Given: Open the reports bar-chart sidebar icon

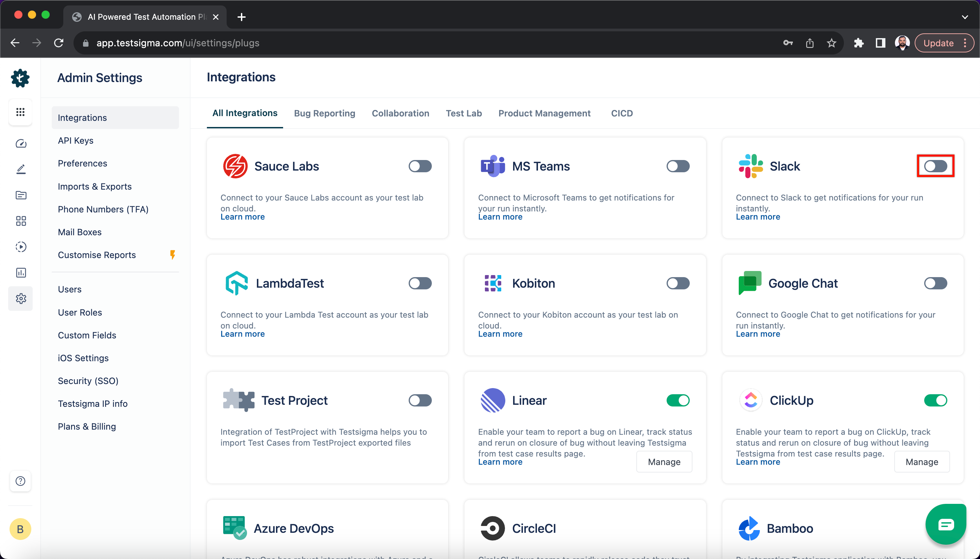Looking at the screenshot, I should click(x=21, y=273).
